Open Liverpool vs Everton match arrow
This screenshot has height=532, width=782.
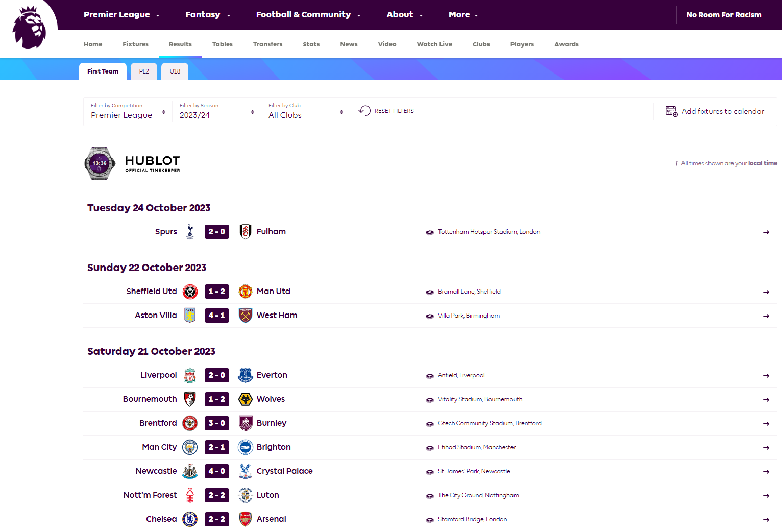[x=766, y=376]
